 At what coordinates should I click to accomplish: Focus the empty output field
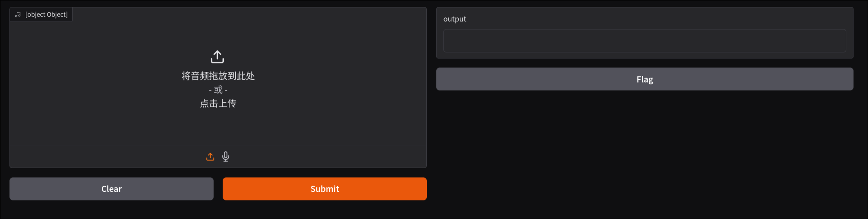tap(644, 41)
